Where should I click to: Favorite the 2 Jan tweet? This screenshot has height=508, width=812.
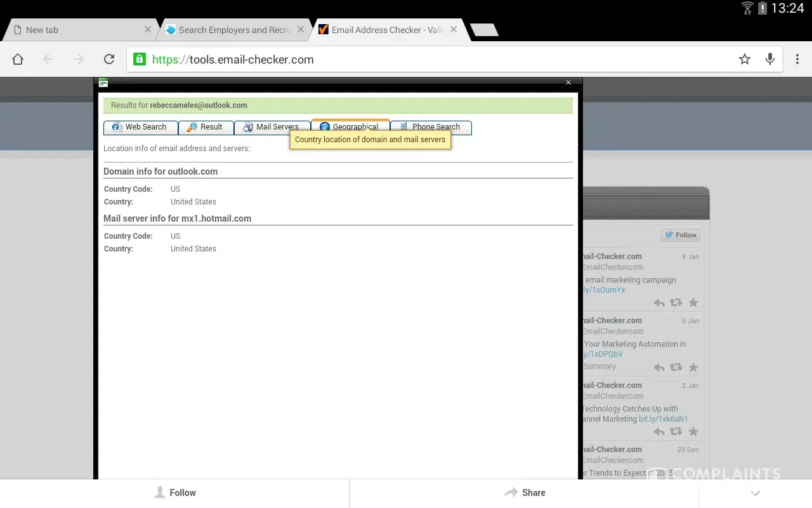click(693, 432)
